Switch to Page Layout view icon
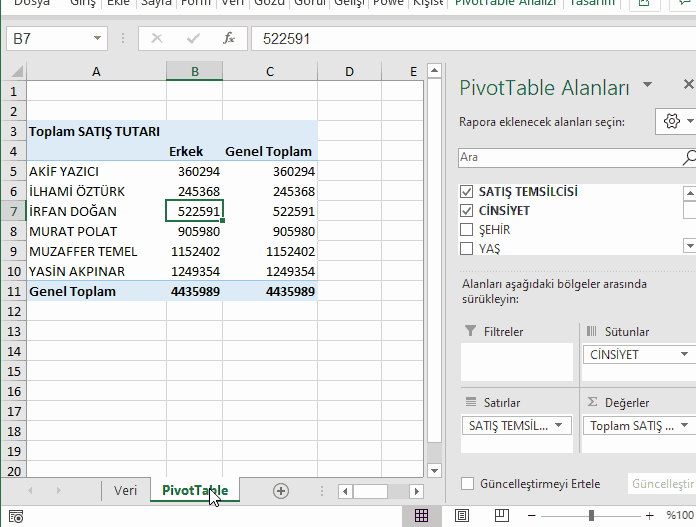Viewport: 696px width, 527px height. pyautogui.click(x=462, y=515)
